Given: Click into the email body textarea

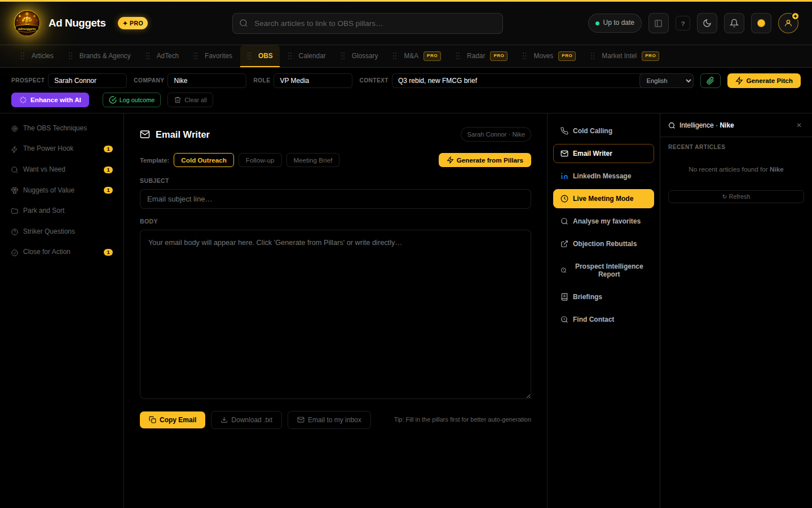Looking at the screenshot, I should 336,314.
